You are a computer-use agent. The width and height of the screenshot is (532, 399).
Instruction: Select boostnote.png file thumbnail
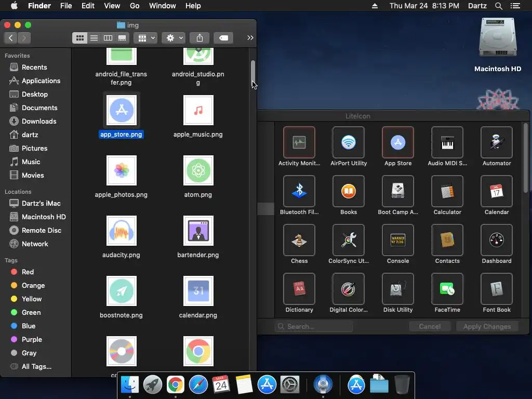(x=122, y=291)
